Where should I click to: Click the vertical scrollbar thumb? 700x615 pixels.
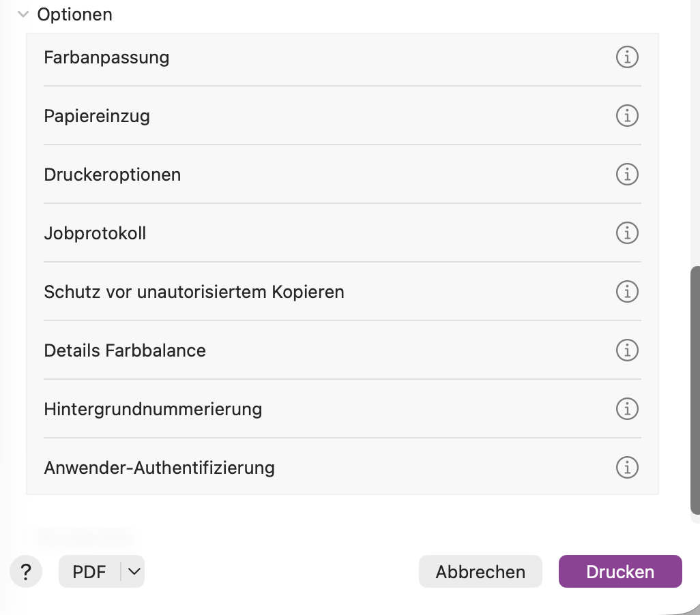click(695, 390)
